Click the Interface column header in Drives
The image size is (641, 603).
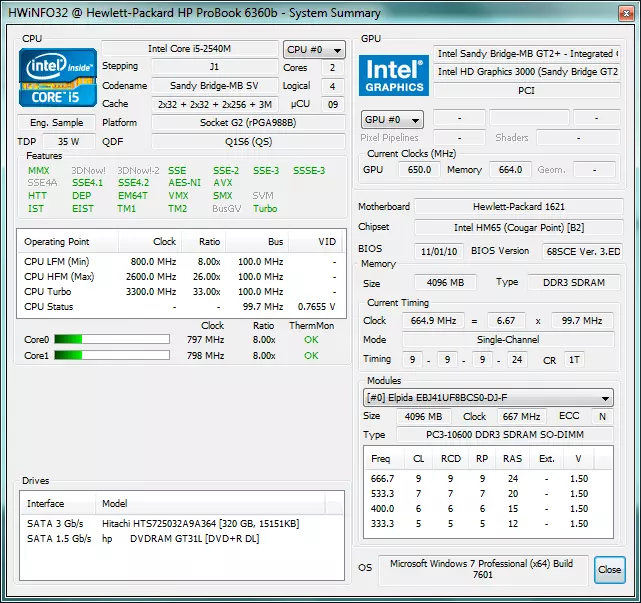58,504
